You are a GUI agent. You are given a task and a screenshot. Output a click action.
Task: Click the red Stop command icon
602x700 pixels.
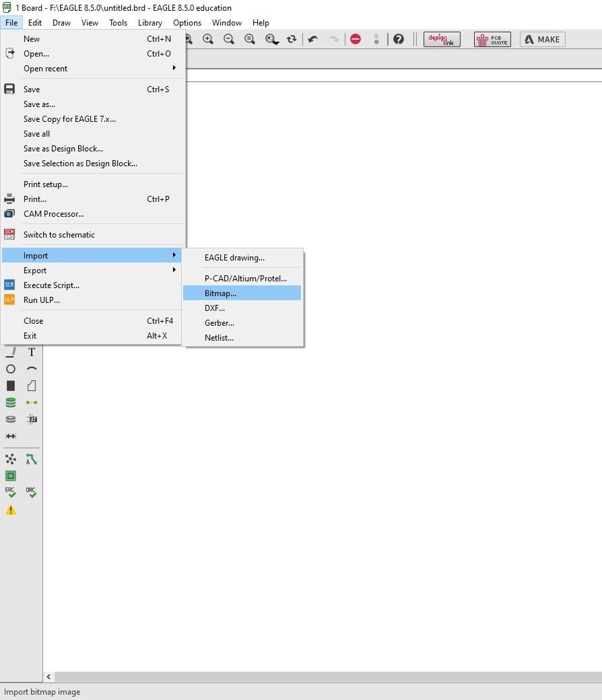[356, 39]
